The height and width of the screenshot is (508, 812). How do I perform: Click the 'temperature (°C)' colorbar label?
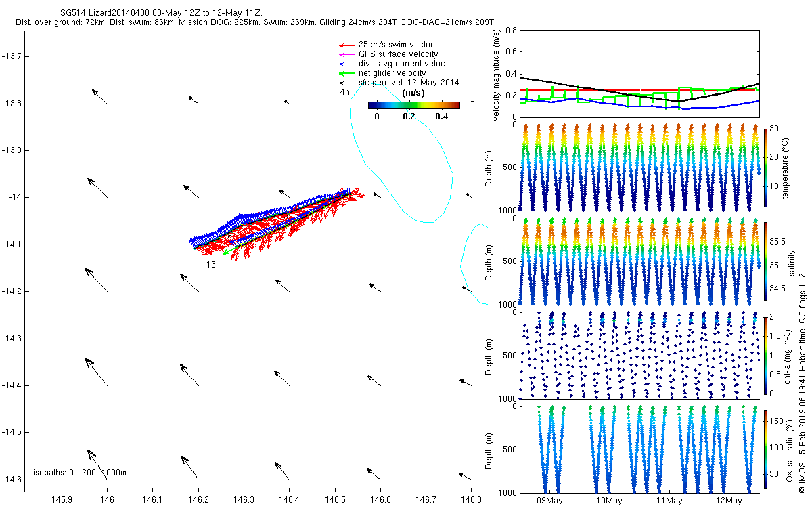(x=786, y=167)
